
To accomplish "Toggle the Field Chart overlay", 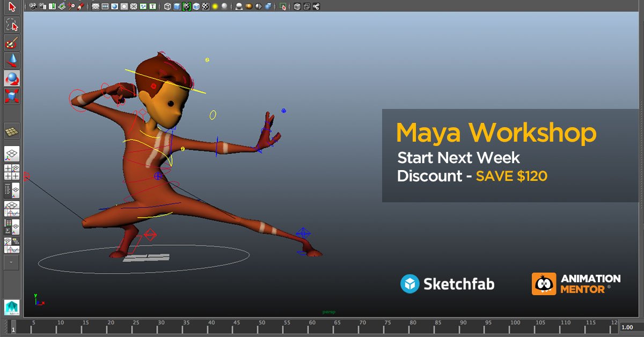I will pos(134,6).
